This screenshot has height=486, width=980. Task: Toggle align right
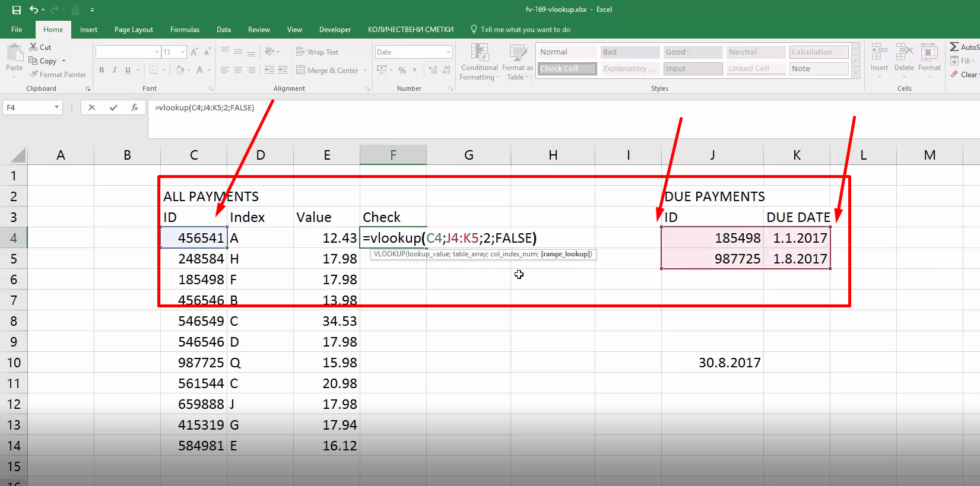point(251,69)
